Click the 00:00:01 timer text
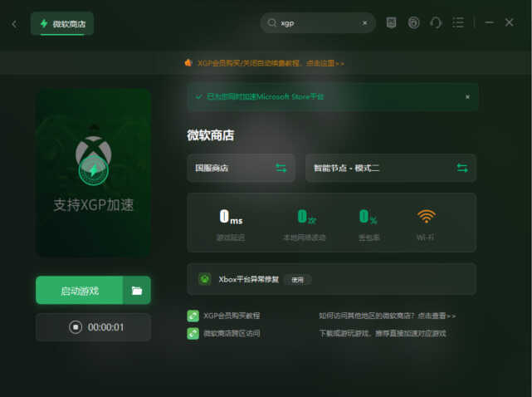Viewport: 532px width, 397px height. click(x=106, y=327)
